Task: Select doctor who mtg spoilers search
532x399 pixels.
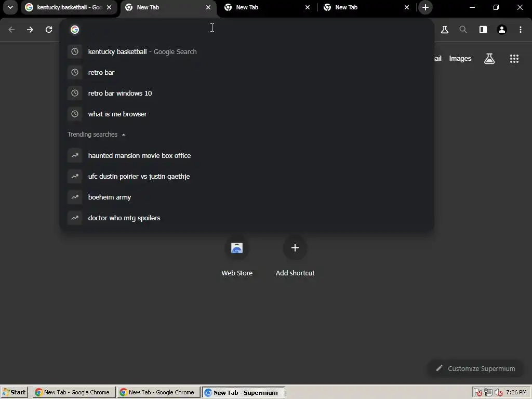Action: coord(247,218)
